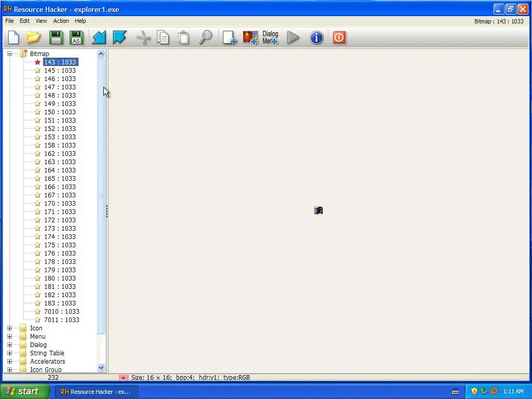Select bitmap resource 158 : 1033
Viewport: 532px width, 399px height.
[x=60, y=145]
